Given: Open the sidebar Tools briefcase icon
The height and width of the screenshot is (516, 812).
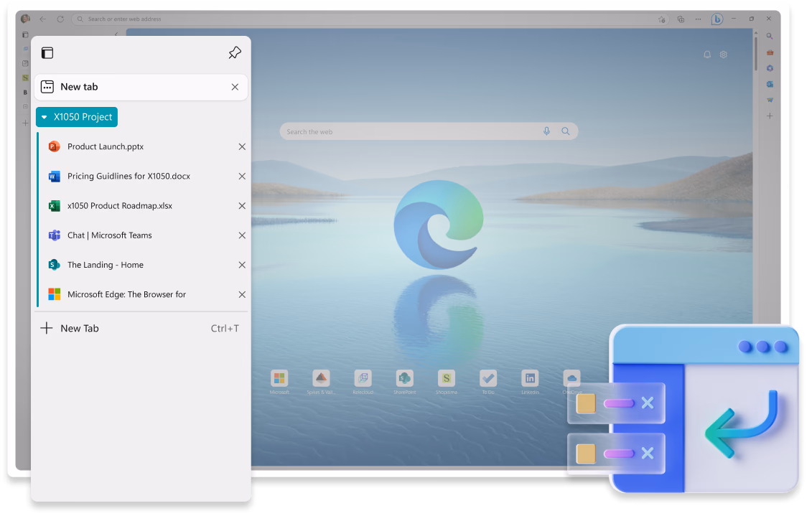Looking at the screenshot, I should (x=770, y=52).
